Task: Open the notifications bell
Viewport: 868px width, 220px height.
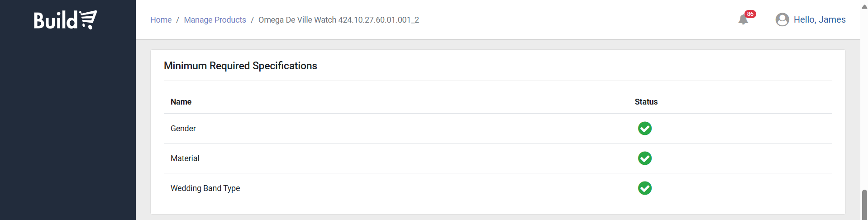Action: [x=743, y=20]
